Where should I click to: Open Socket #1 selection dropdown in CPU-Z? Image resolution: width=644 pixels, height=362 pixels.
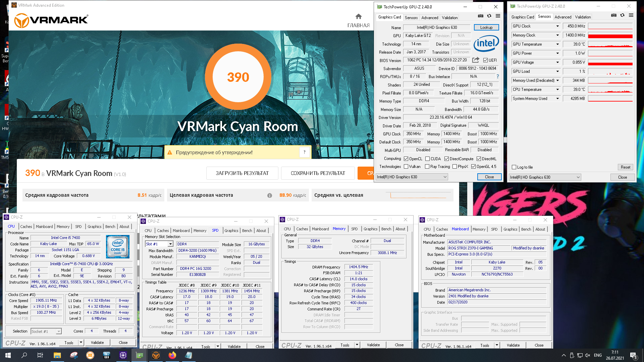point(46,331)
